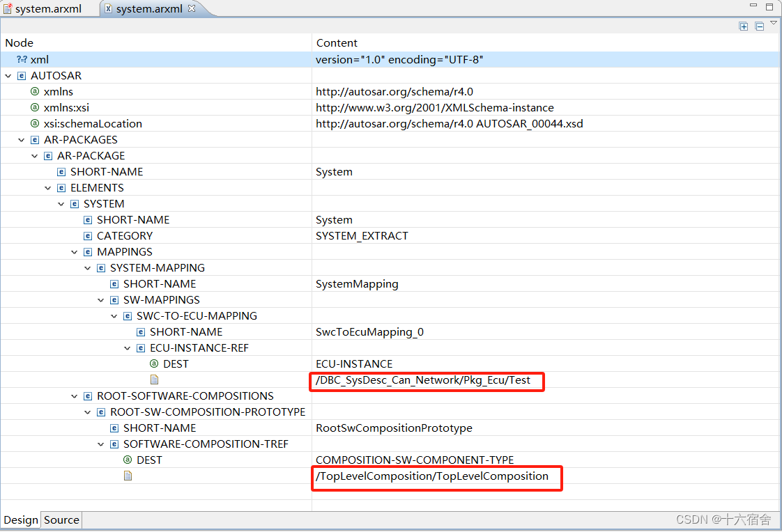Click the ECU-INSTANCE content cell
This screenshot has height=532, width=782.
[x=354, y=364]
